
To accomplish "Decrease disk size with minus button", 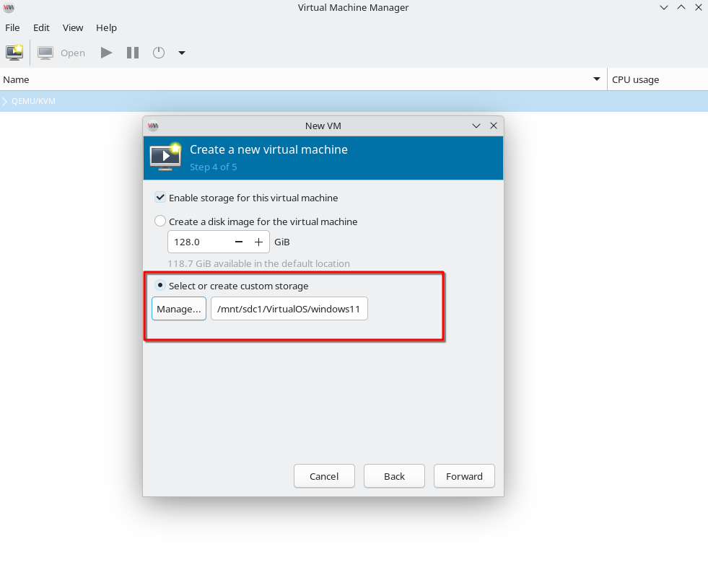I will [239, 242].
